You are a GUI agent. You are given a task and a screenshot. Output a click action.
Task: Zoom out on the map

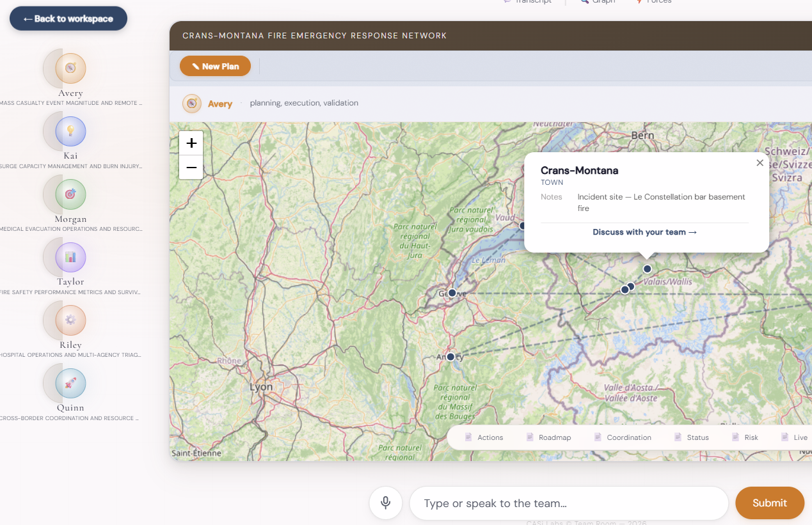(x=191, y=168)
